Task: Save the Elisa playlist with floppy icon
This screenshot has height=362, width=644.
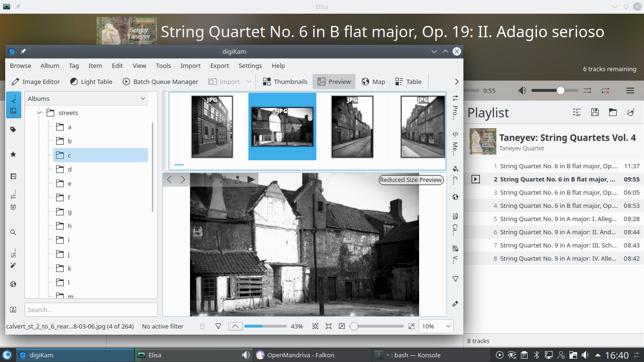Action: point(595,112)
